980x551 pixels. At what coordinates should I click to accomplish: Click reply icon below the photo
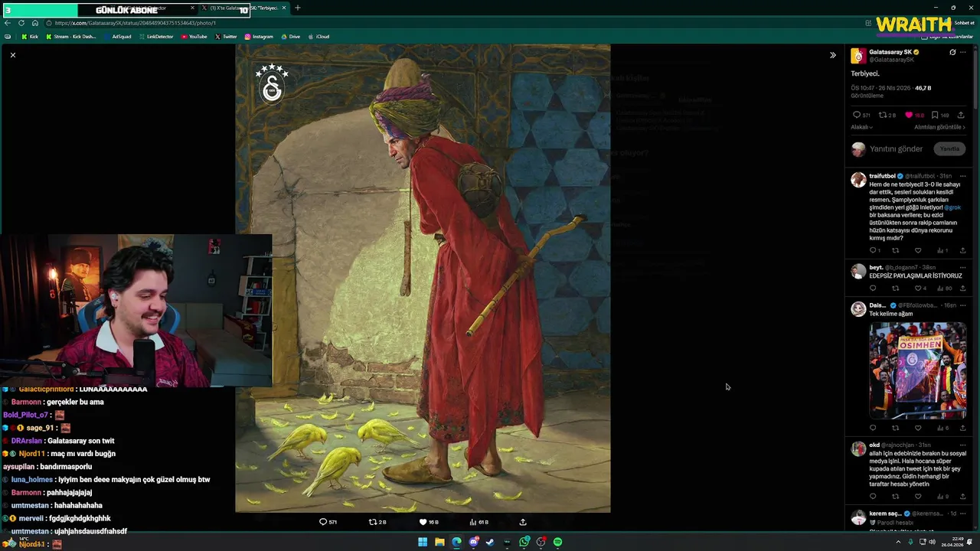[322, 522]
